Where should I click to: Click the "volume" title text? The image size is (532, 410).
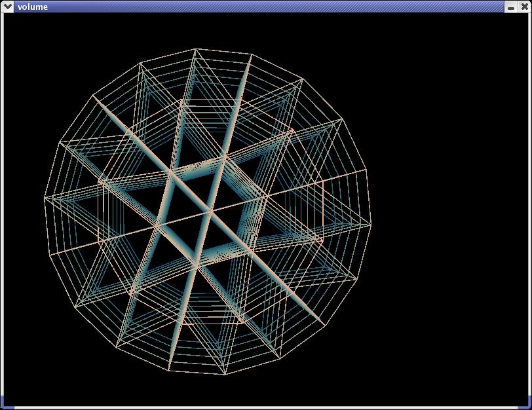pyautogui.click(x=32, y=7)
